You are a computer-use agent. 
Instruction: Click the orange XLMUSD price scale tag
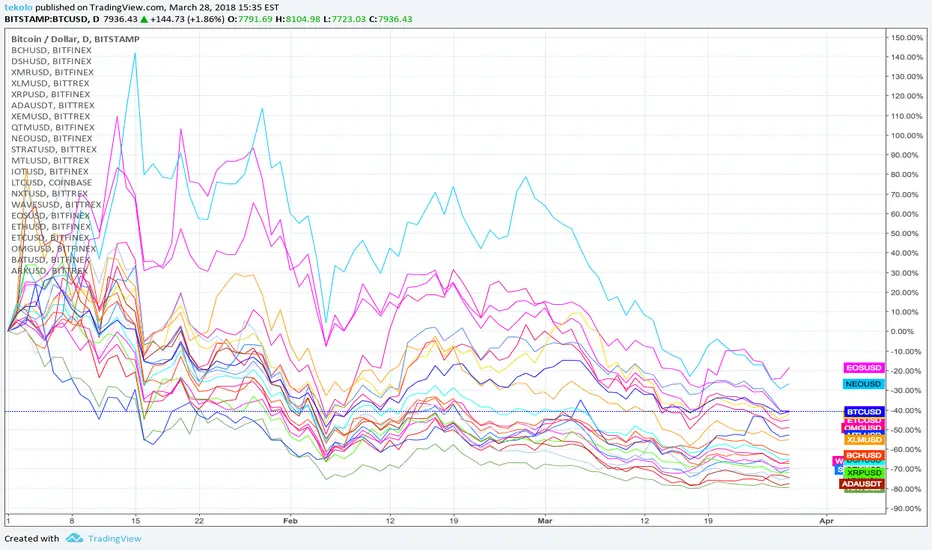click(x=864, y=440)
